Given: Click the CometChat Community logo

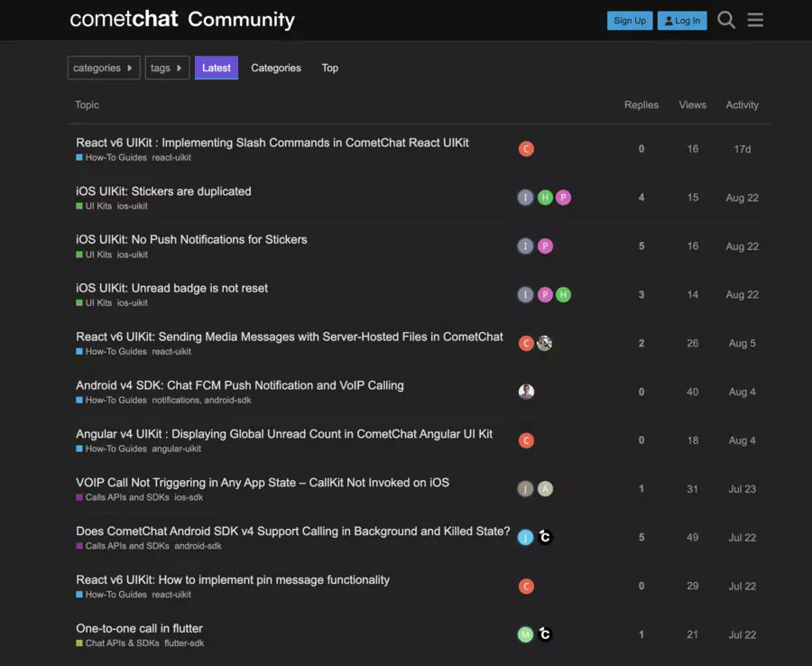Looking at the screenshot, I should (180, 19).
